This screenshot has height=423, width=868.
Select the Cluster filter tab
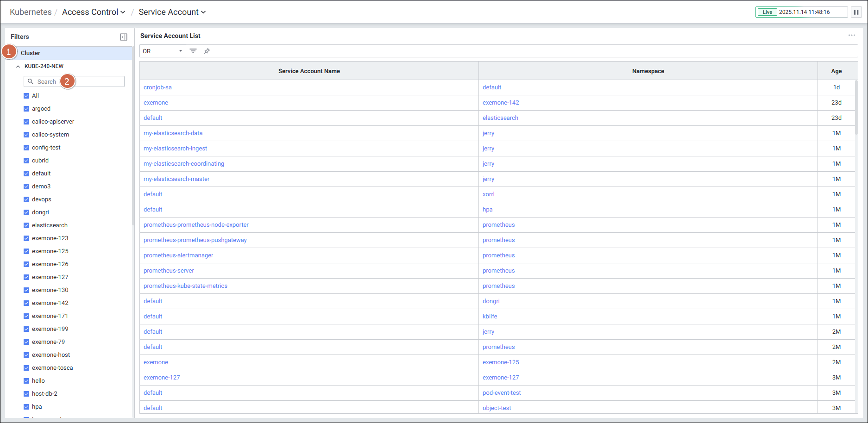click(31, 53)
